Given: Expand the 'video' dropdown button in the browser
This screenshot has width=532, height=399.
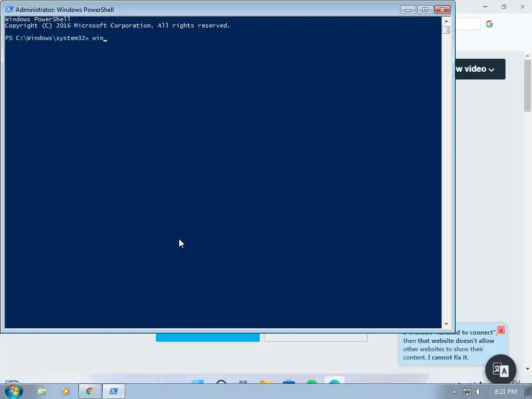Looking at the screenshot, I should tap(479, 69).
